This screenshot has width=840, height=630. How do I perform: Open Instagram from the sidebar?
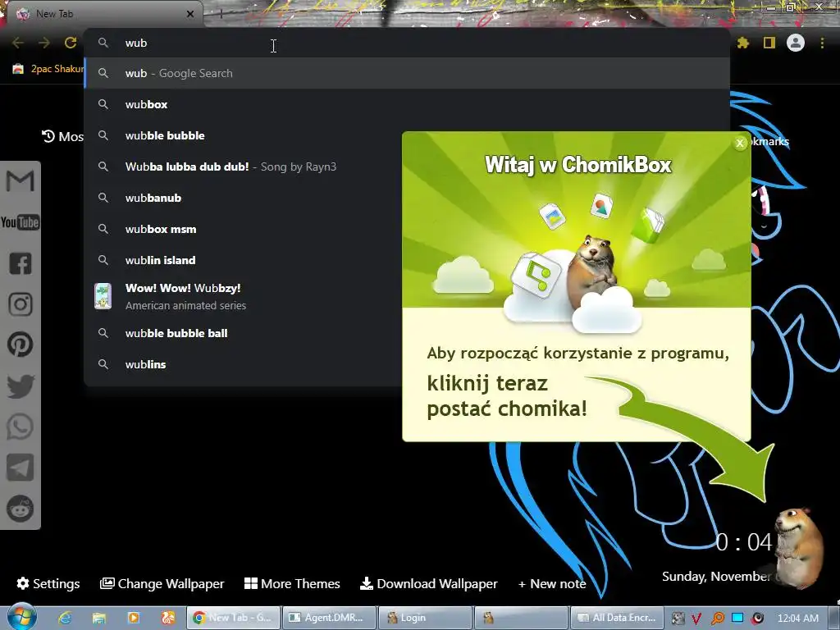click(x=21, y=304)
